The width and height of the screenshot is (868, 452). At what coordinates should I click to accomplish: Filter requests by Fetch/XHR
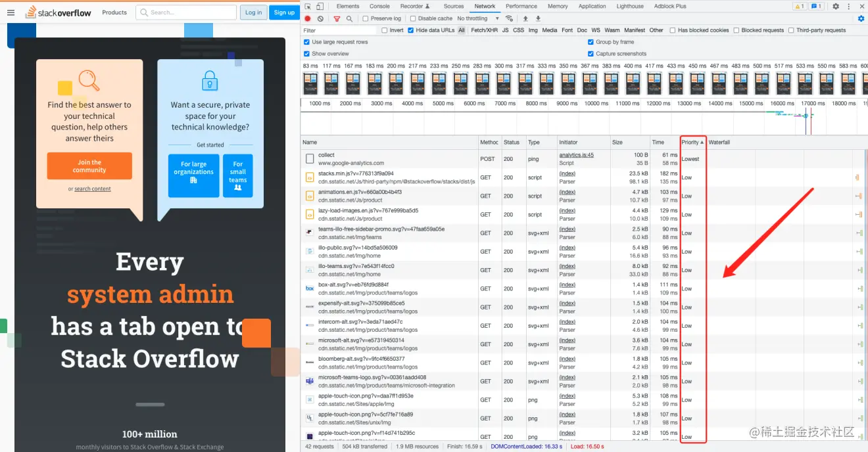pos(484,30)
